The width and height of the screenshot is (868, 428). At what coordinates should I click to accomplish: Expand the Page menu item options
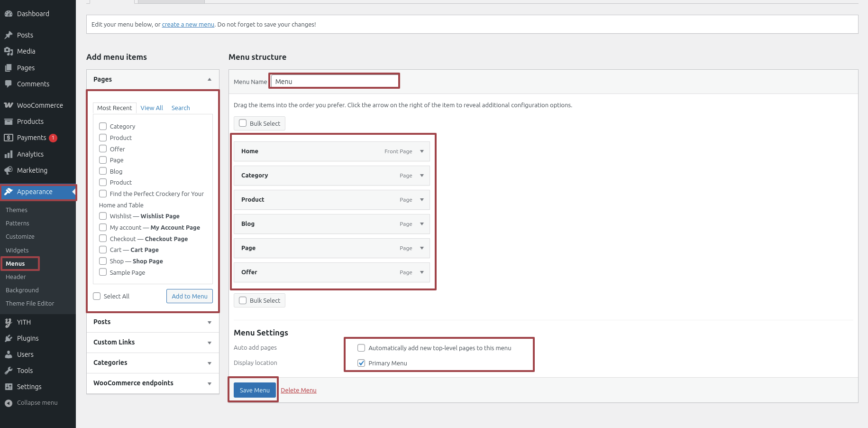coord(422,248)
